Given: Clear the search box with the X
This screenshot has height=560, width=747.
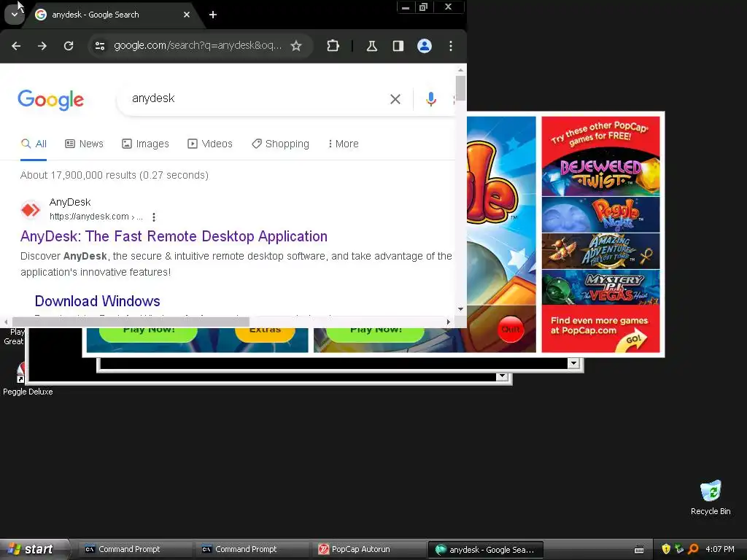Looking at the screenshot, I should [395, 99].
